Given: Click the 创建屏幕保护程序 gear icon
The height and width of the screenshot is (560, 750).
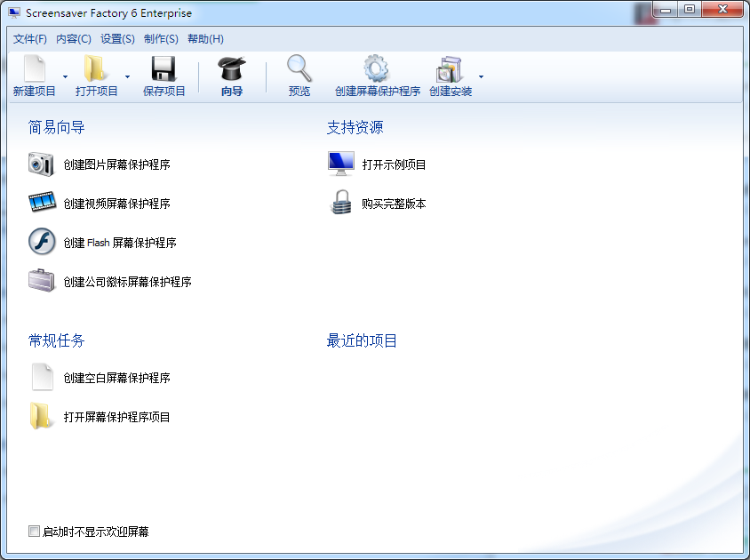Looking at the screenshot, I should coord(376,69).
